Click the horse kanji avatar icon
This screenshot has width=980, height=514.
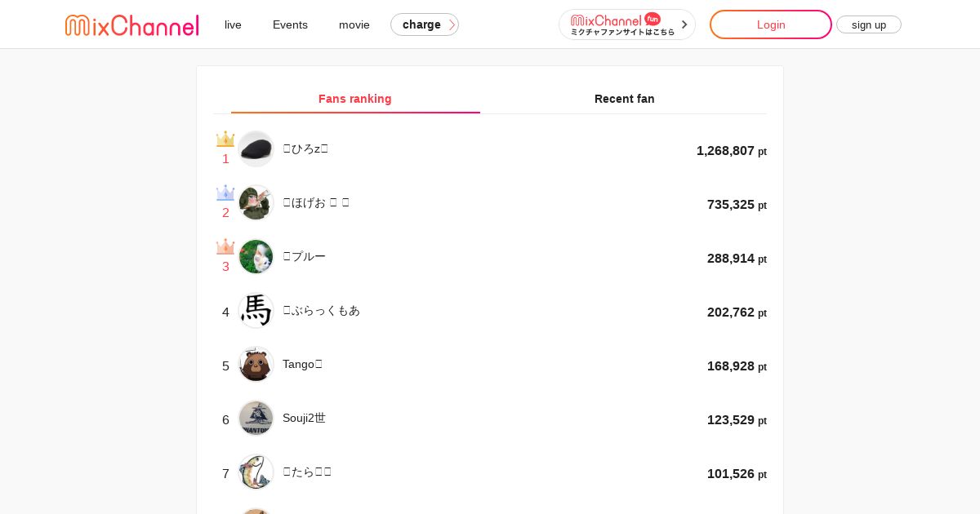(256, 311)
